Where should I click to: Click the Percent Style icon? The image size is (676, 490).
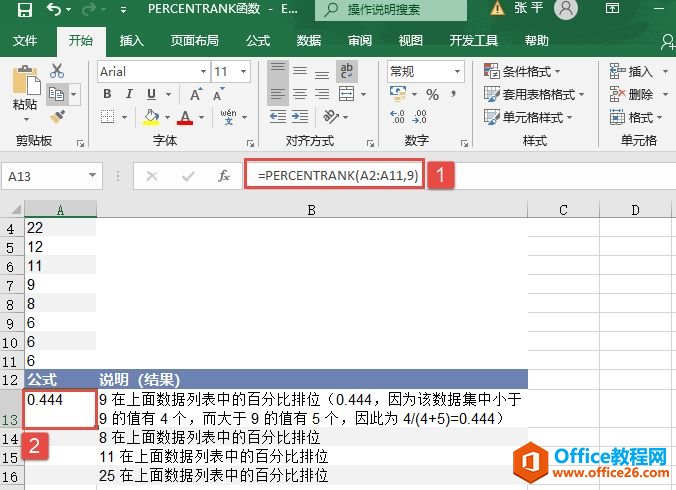click(432, 94)
